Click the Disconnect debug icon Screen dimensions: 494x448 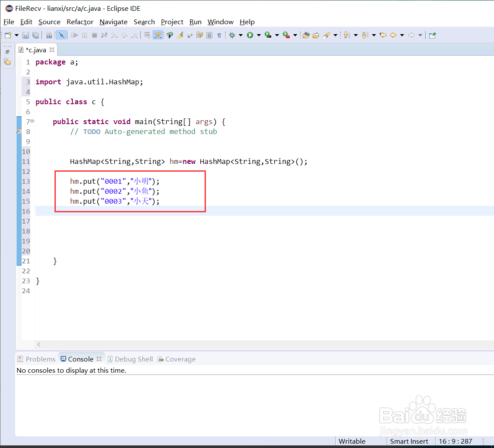coord(104,35)
